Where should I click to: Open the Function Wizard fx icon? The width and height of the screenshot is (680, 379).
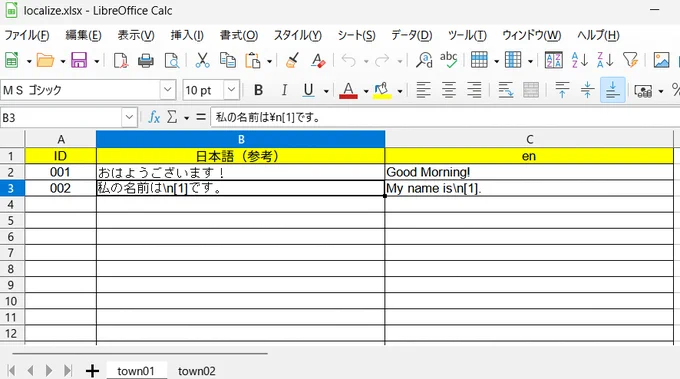tap(154, 117)
